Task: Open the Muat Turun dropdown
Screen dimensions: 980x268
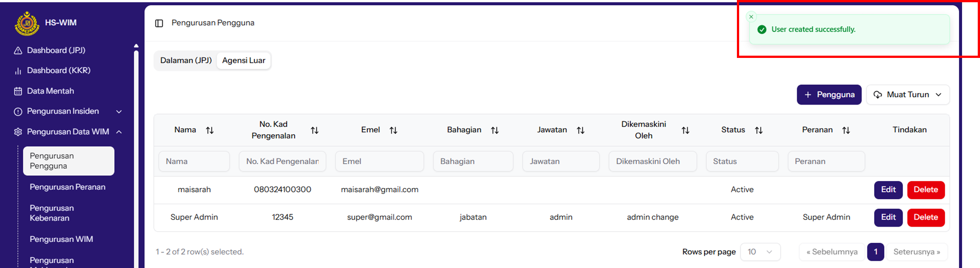Action: pyautogui.click(x=908, y=95)
